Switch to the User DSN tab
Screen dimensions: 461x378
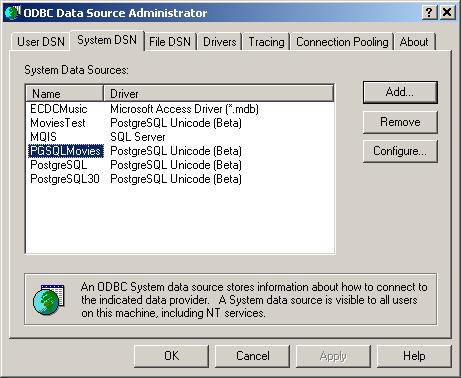click(41, 42)
